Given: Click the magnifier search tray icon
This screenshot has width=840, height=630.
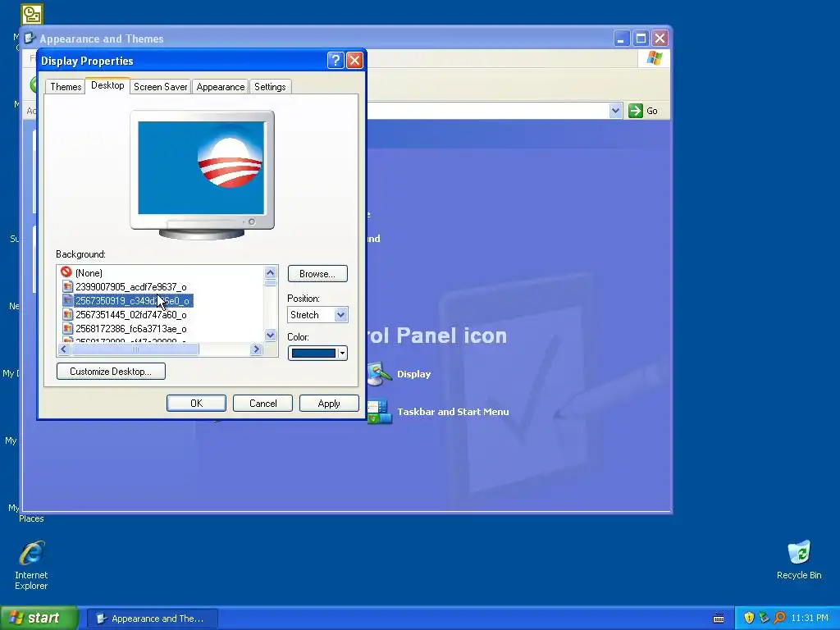Looking at the screenshot, I should 779,618.
